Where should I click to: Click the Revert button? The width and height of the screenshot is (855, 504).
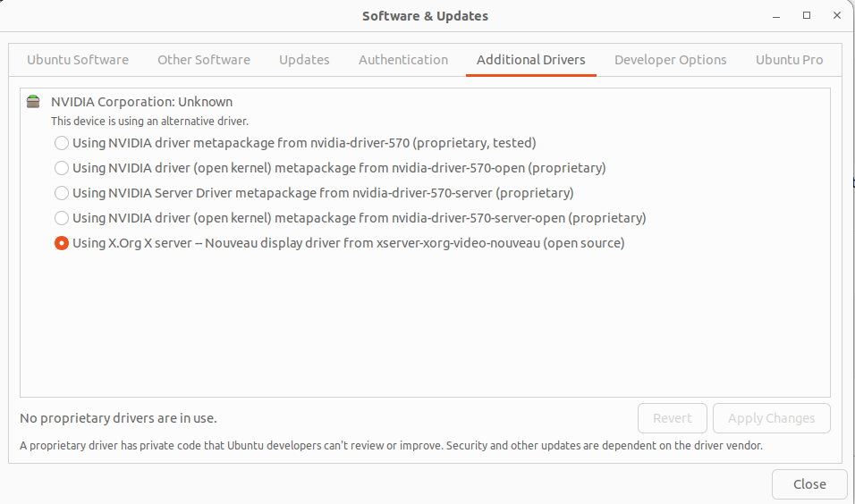[x=673, y=418]
